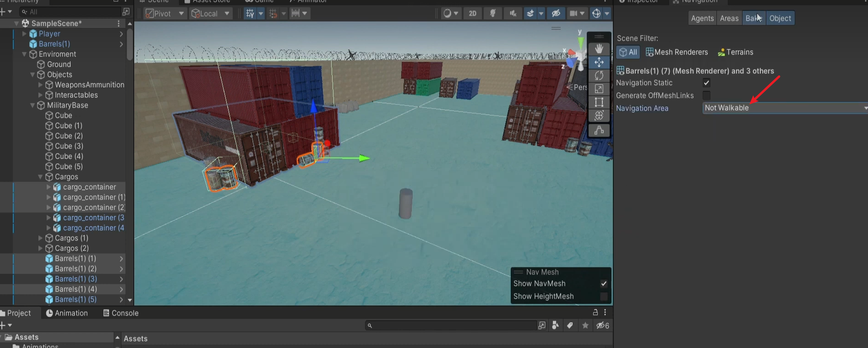Screen dimensions: 868x348
Task: Expand WeaponsAmmunition hierarchy node
Action: (40, 85)
